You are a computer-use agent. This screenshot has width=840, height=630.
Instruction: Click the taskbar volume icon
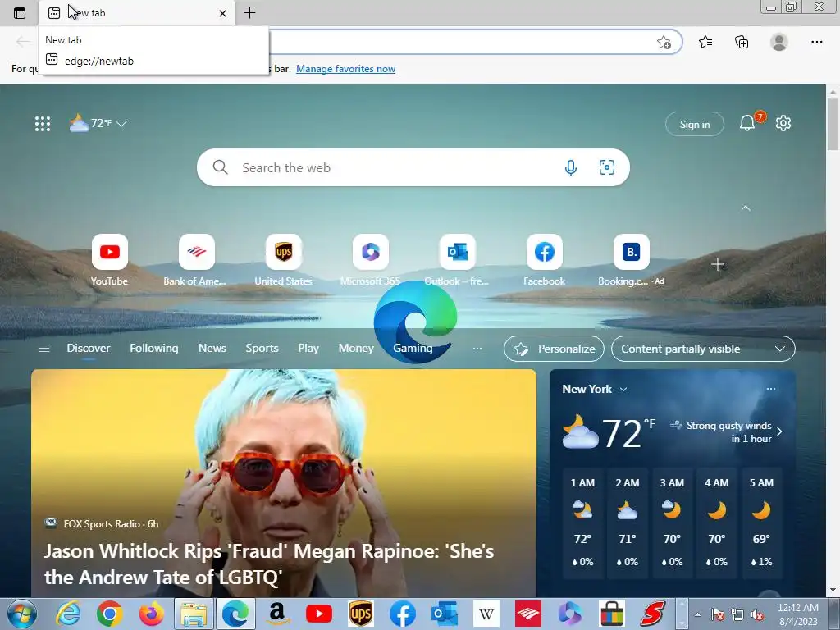[x=757, y=614]
